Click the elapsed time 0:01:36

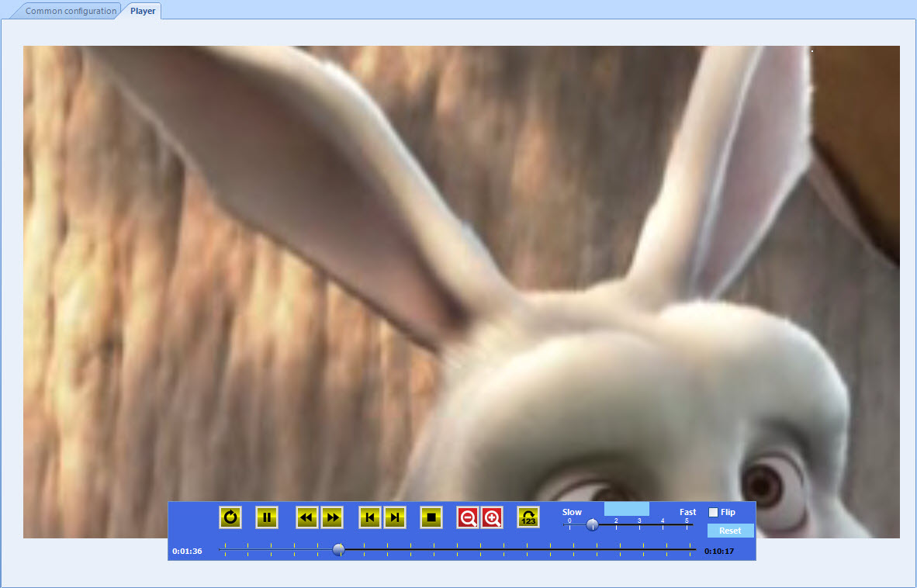point(187,552)
